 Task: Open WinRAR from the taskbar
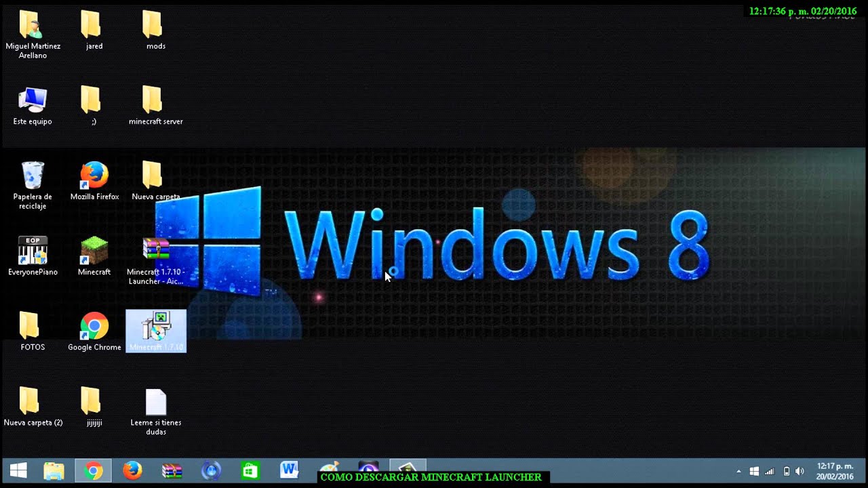172,471
